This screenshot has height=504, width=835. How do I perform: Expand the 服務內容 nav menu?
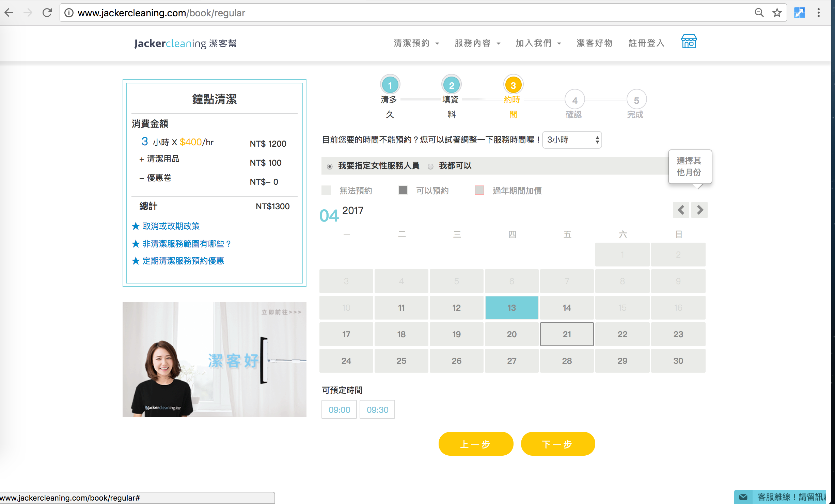point(477,43)
